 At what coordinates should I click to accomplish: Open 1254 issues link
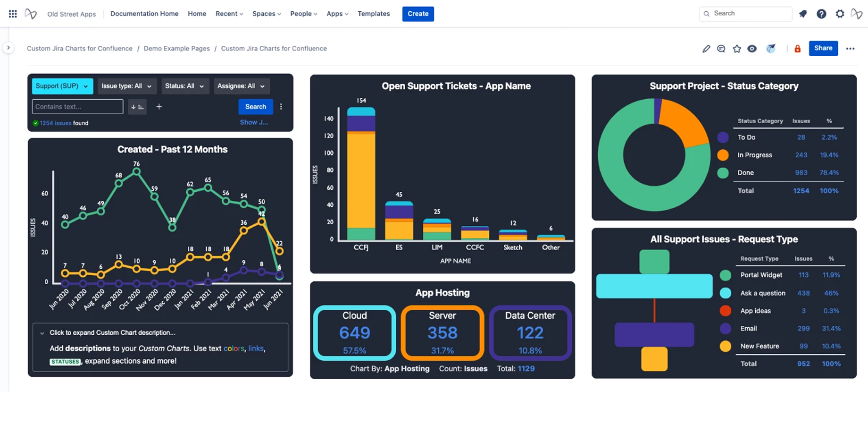[56, 123]
